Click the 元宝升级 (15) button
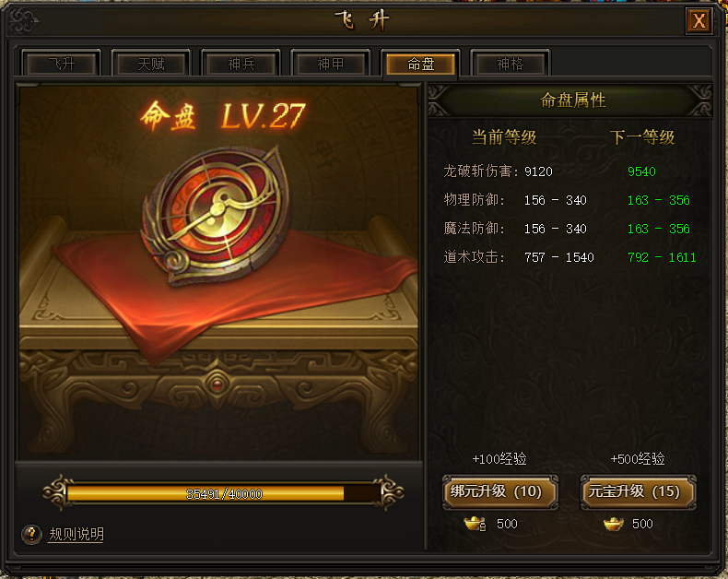Image resolution: width=728 pixels, height=579 pixels. 638,491
